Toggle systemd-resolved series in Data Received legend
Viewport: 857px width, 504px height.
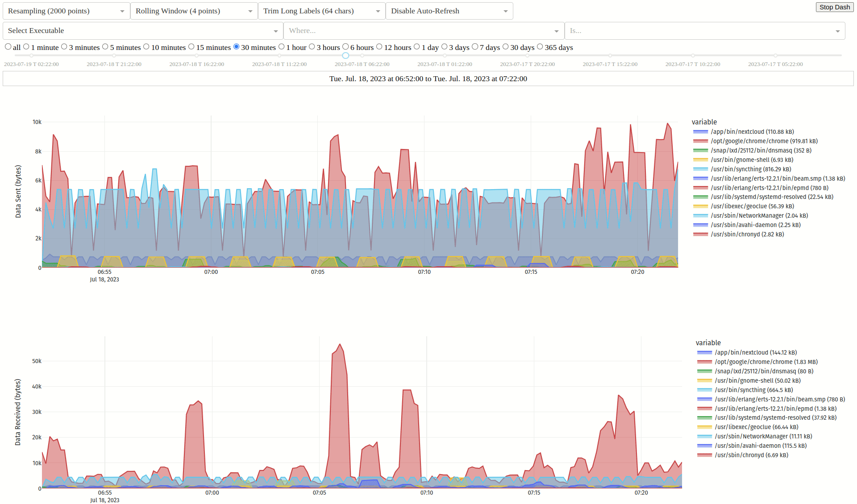(775, 417)
